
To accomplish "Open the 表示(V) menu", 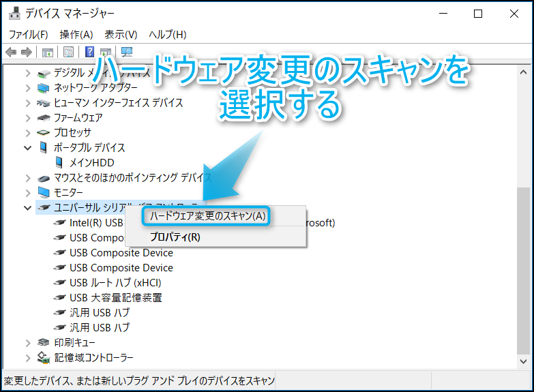I will [x=121, y=34].
